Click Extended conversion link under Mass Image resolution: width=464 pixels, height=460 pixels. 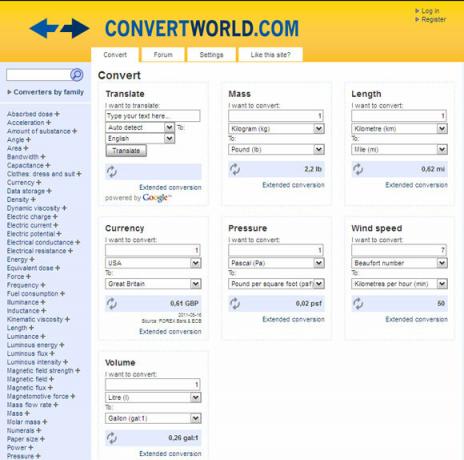[x=293, y=185]
